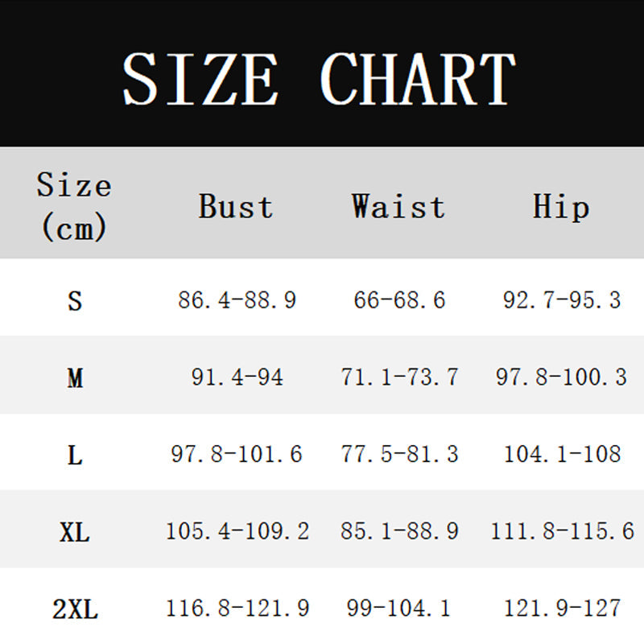Select the 2XL size row label

(75, 609)
